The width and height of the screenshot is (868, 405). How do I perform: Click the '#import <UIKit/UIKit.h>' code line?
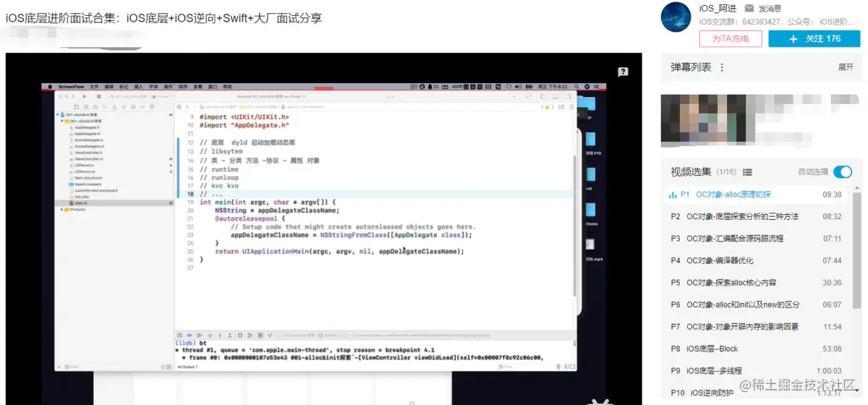tap(244, 116)
